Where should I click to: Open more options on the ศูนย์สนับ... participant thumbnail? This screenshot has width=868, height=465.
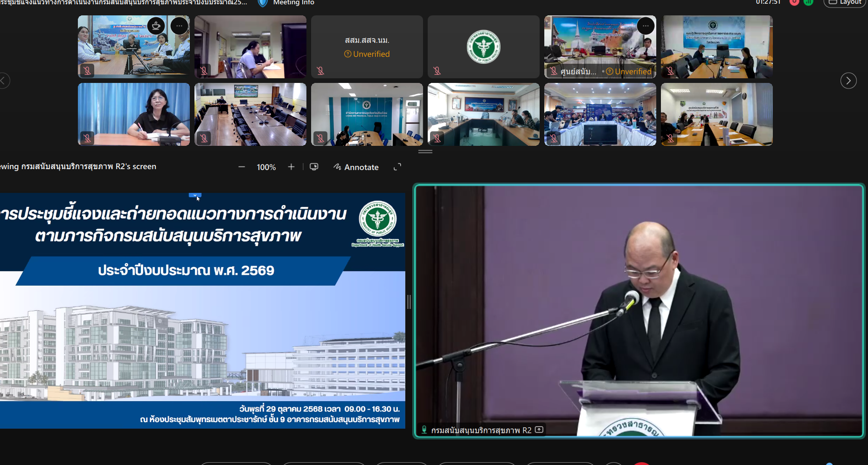646,26
